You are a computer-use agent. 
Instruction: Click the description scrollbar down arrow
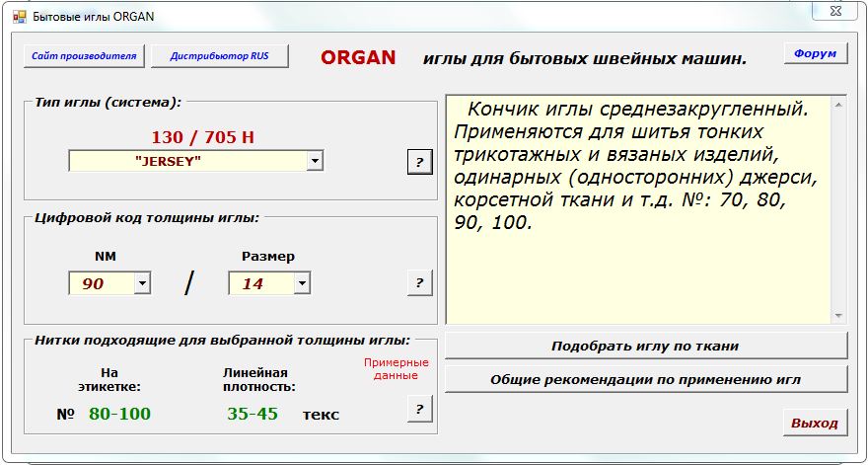838,316
